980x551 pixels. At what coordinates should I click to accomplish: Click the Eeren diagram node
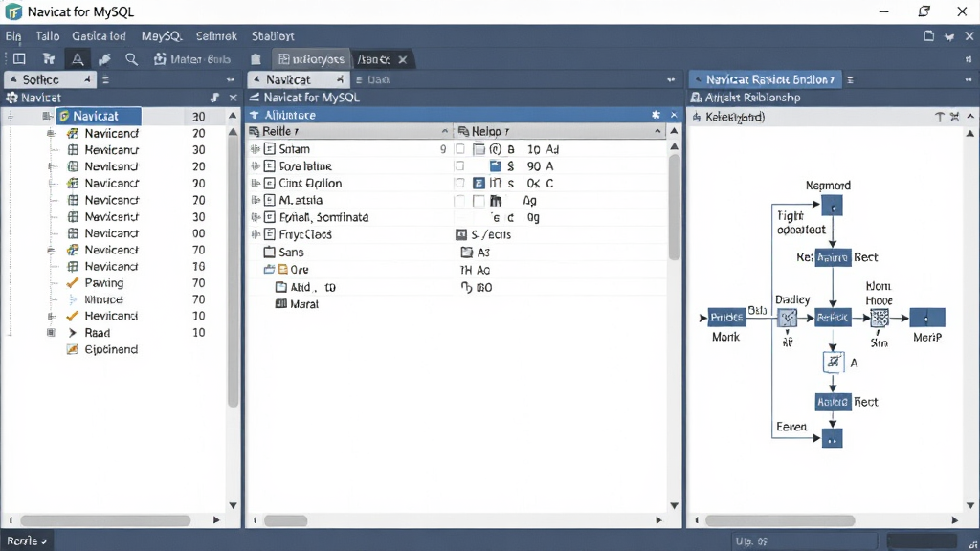click(x=832, y=438)
